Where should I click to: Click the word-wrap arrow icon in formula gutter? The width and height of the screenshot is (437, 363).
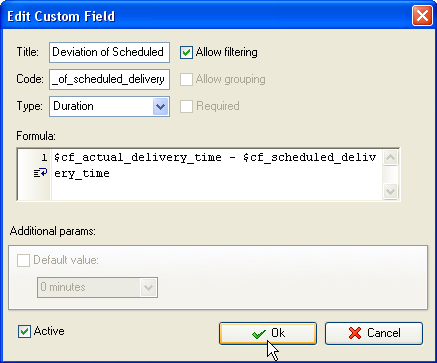[x=40, y=173]
